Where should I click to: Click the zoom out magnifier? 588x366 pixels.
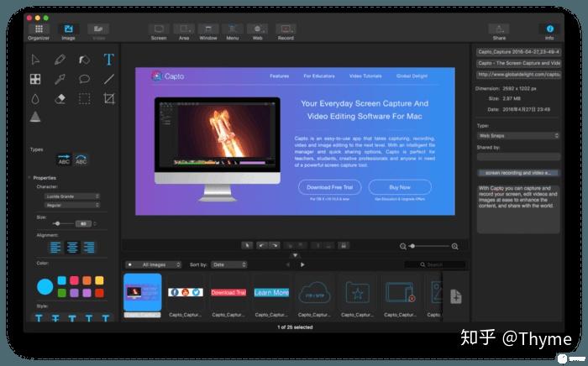coord(402,246)
